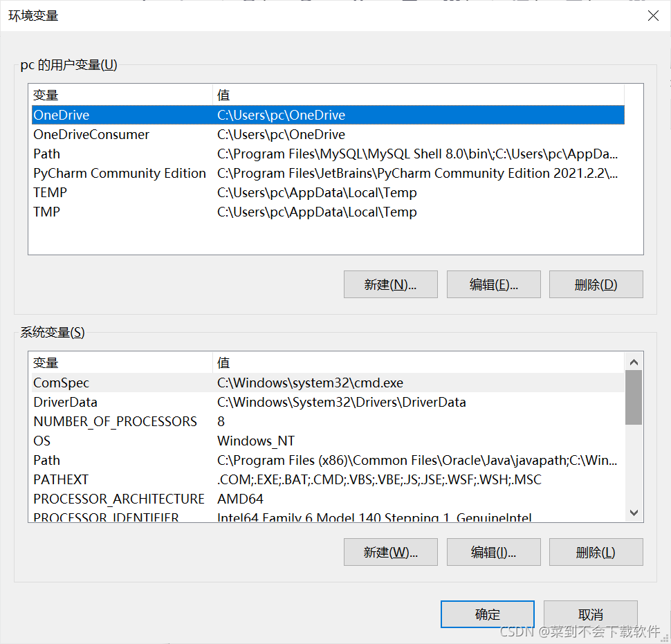Select the OS system variable row

coord(328,441)
